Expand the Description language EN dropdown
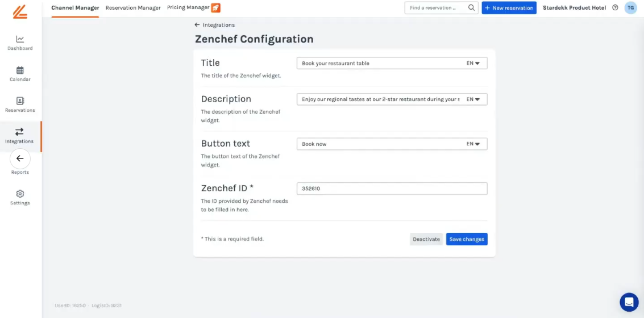Screen dimensions: 644x318 [x=473, y=99]
